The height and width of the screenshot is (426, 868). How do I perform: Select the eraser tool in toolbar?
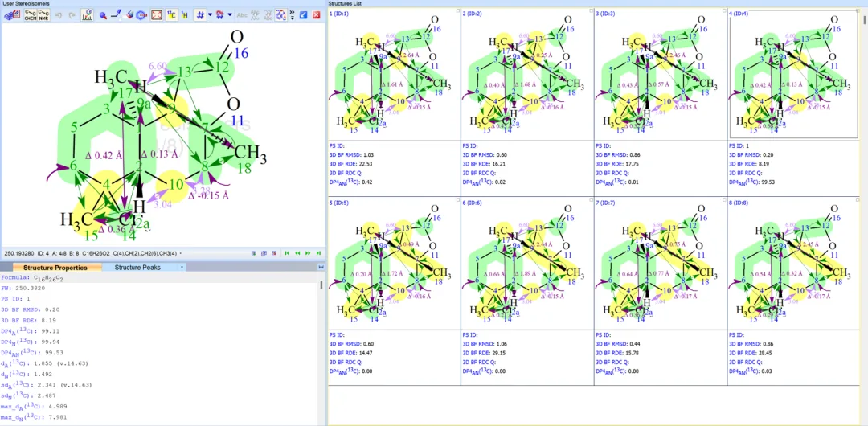point(130,15)
